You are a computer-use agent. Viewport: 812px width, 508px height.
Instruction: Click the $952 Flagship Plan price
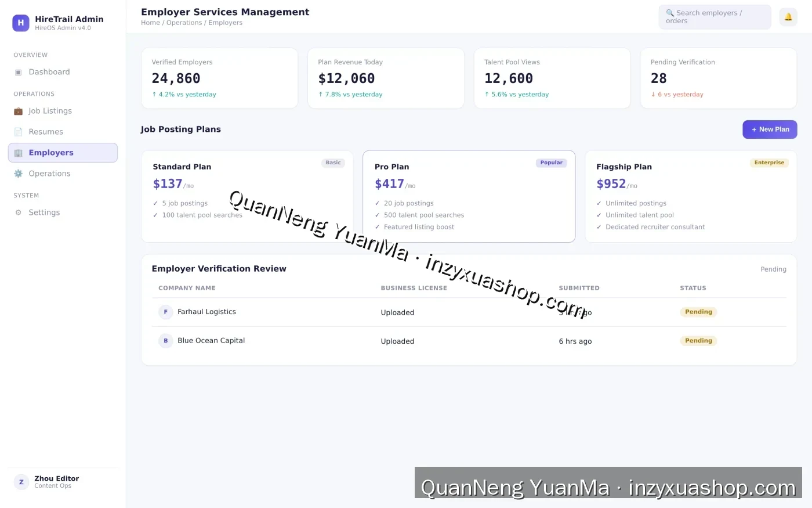click(x=611, y=184)
